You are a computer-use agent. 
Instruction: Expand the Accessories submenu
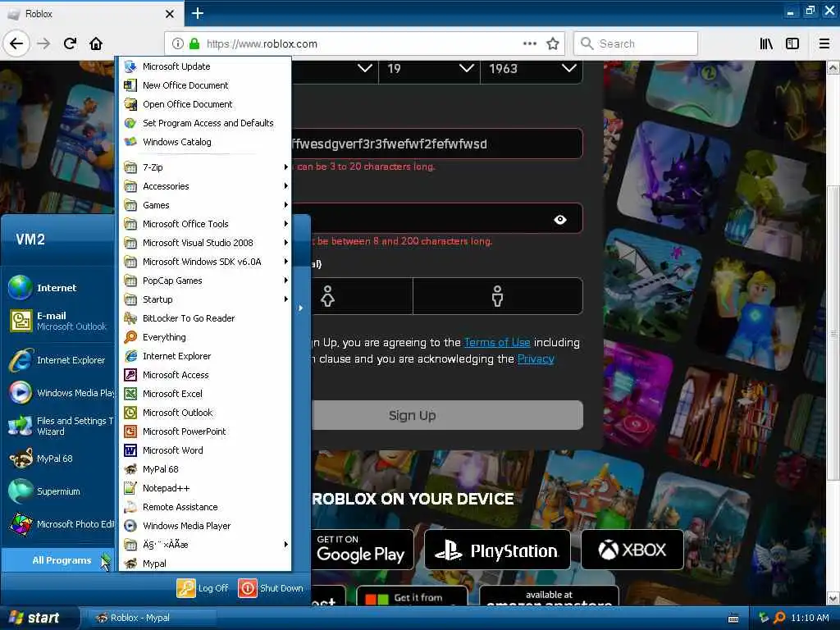coord(204,186)
